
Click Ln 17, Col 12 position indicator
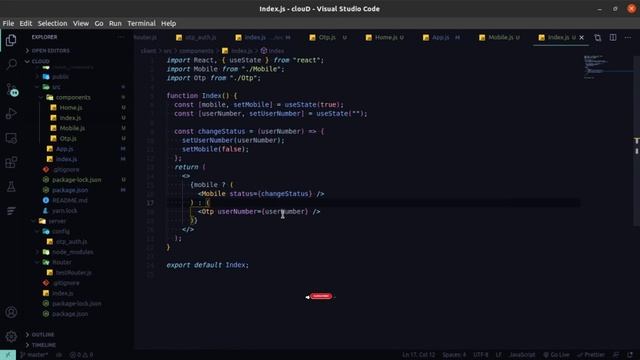tap(418, 355)
